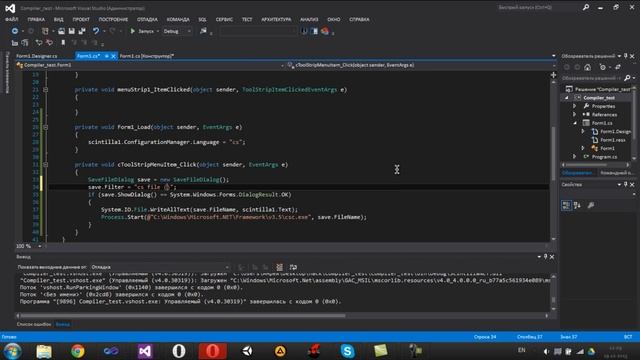Toggle word wrap icon in Output panel
Viewport: 640px width, 360px height.
(293, 267)
